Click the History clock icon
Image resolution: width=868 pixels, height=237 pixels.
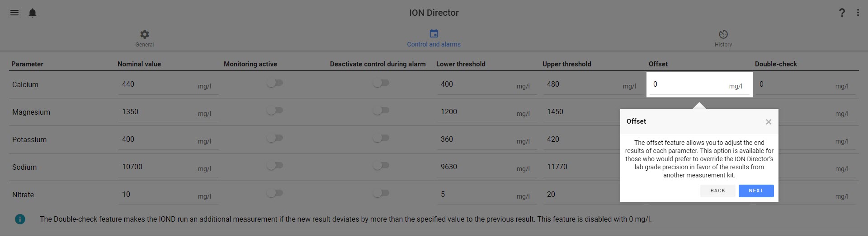[723, 34]
